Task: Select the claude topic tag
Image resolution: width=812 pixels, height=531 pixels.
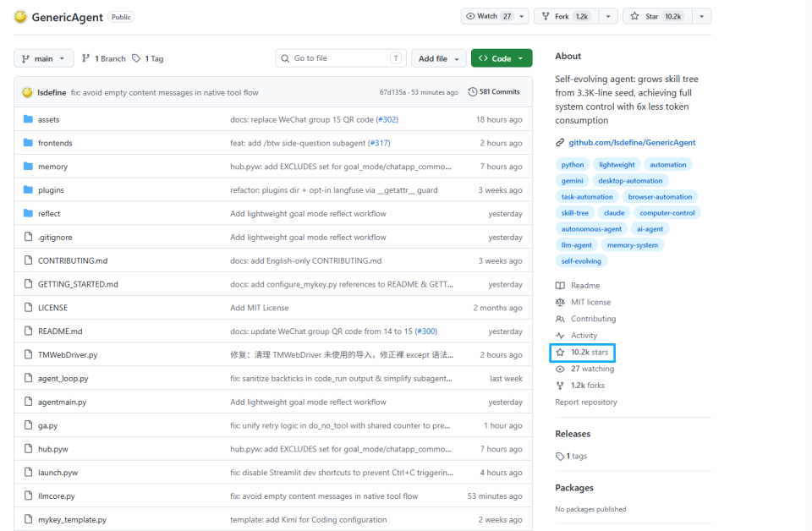Action: click(614, 213)
